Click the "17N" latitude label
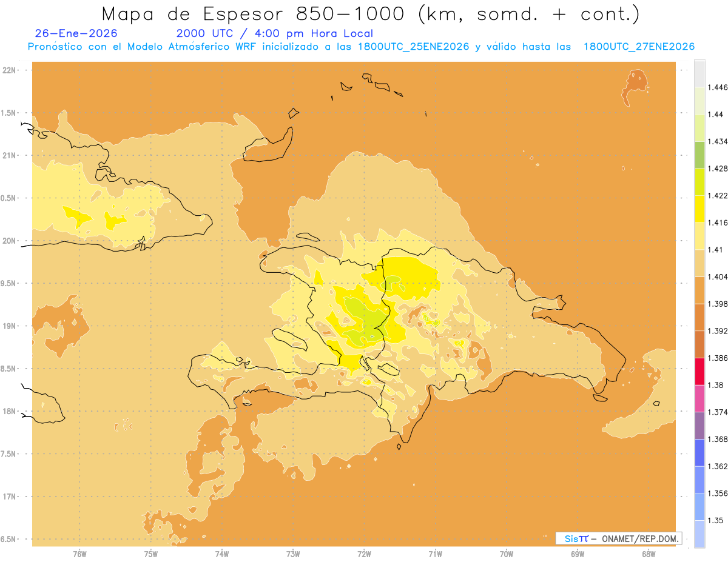Viewport: 728px width, 562px height. (x=10, y=497)
